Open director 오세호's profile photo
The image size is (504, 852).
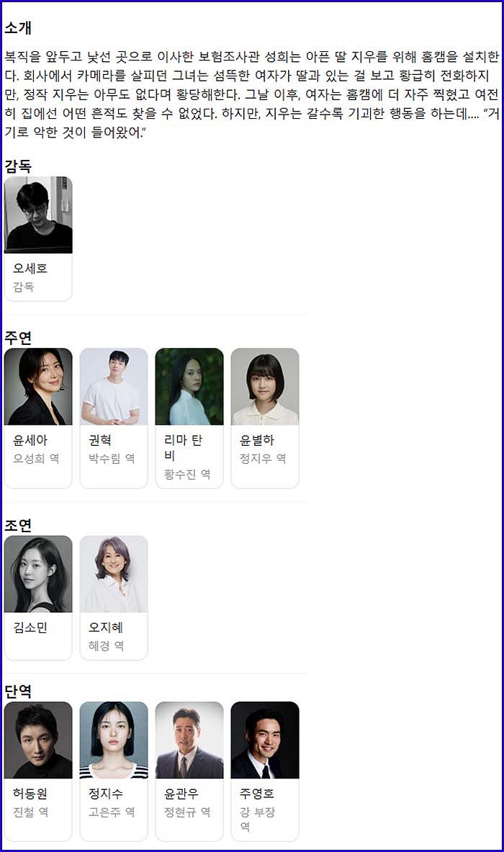click(x=38, y=215)
